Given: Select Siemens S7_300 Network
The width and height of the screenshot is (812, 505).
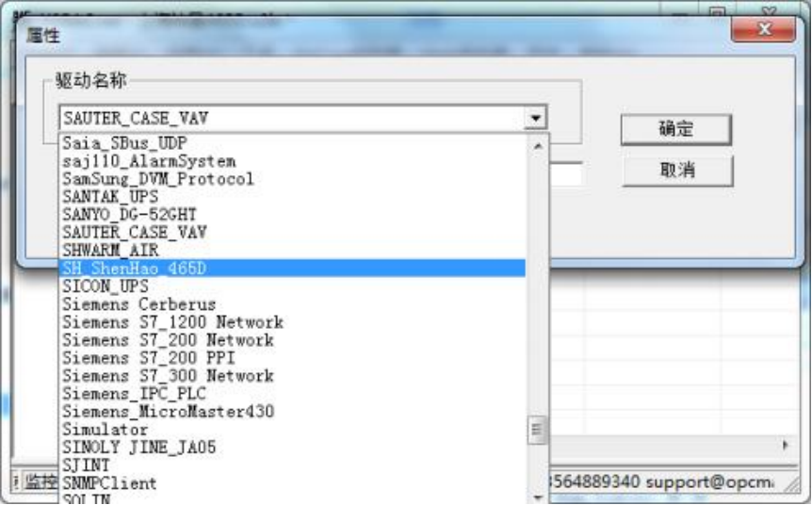Looking at the screenshot, I should [293, 376].
